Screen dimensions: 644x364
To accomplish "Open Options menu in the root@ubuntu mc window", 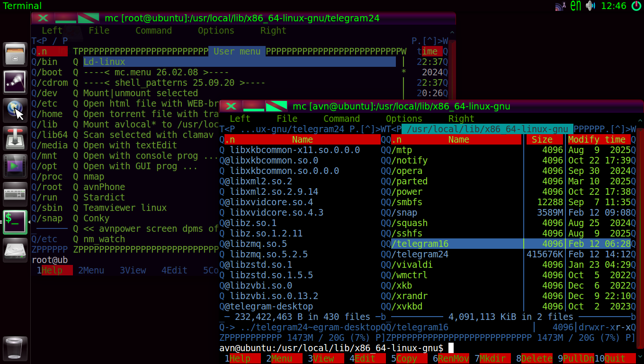I will point(216,30).
